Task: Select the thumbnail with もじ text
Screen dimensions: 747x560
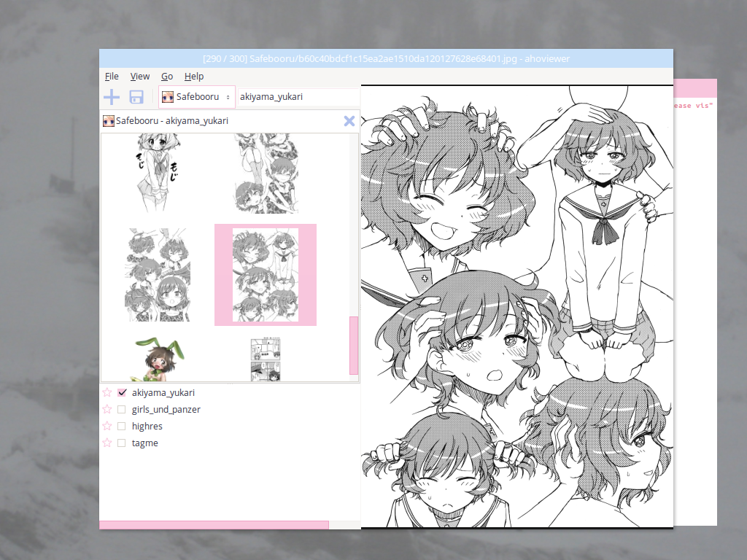Action: click(x=157, y=174)
